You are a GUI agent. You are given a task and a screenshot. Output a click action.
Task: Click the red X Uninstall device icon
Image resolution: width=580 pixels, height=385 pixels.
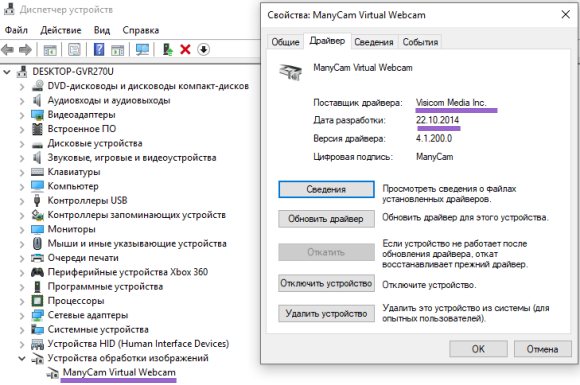pyautogui.click(x=185, y=50)
